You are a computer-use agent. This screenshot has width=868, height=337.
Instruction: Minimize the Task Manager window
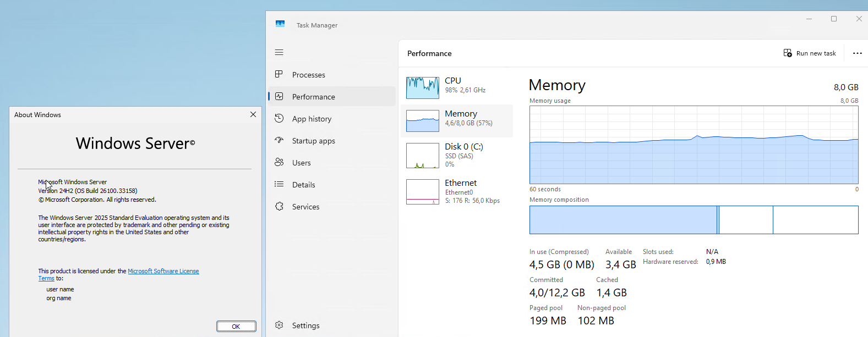(x=809, y=19)
